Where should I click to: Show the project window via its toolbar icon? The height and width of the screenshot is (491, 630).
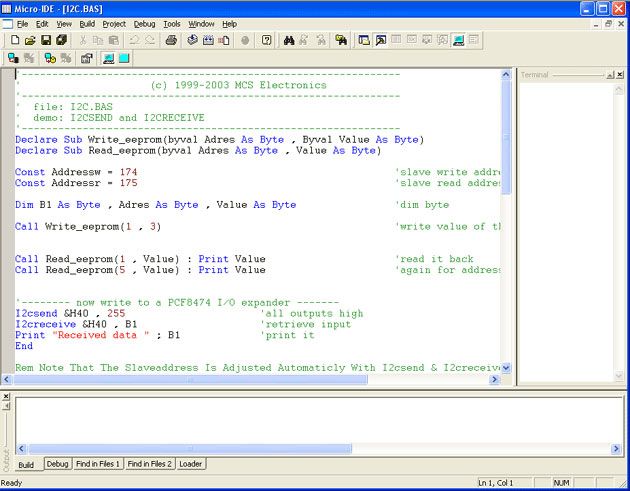coord(364,40)
